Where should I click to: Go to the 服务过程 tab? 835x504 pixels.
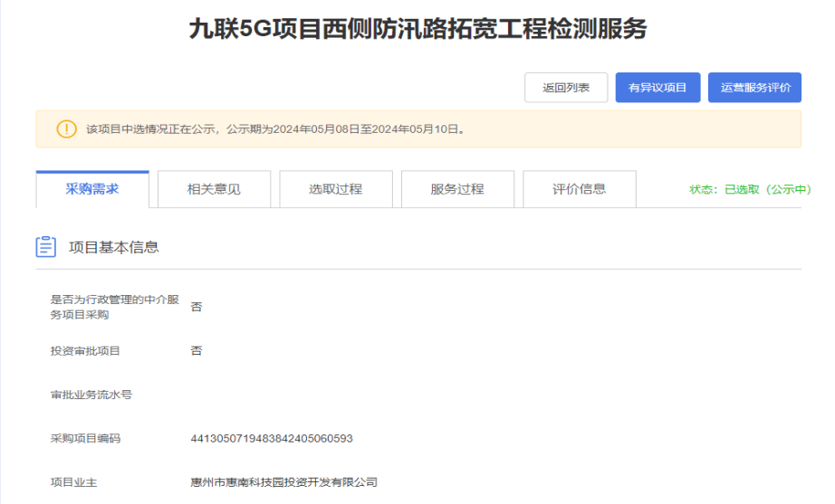tap(457, 189)
